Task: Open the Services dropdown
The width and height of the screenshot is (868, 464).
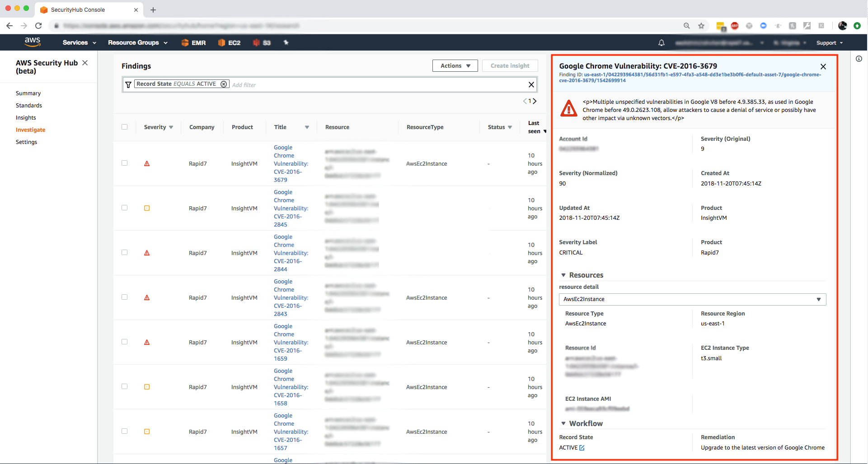Action: click(80, 42)
